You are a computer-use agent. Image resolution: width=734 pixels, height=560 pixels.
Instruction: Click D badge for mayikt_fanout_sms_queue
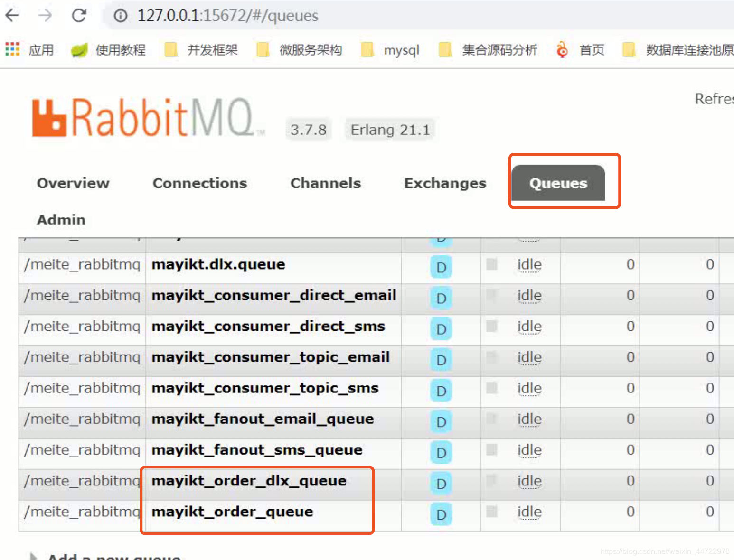[441, 452]
